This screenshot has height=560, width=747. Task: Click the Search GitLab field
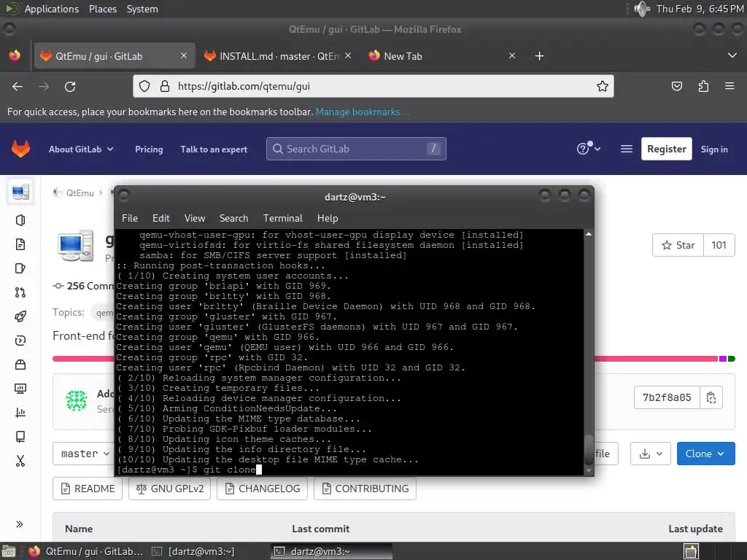click(x=356, y=149)
